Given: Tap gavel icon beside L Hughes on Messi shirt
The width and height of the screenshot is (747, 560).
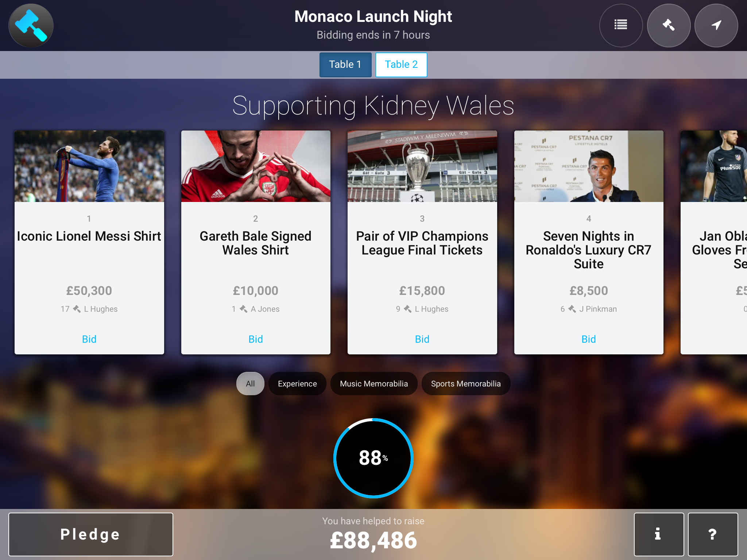Looking at the screenshot, I should click(x=77, y=309).
